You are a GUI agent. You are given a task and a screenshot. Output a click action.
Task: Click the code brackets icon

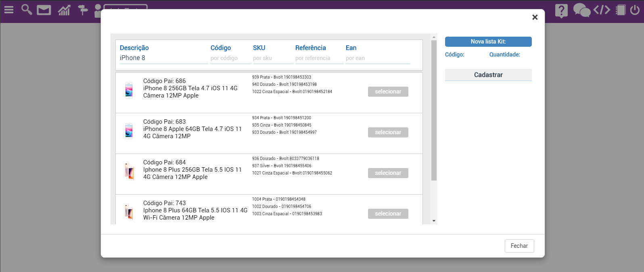click(602, 10)
